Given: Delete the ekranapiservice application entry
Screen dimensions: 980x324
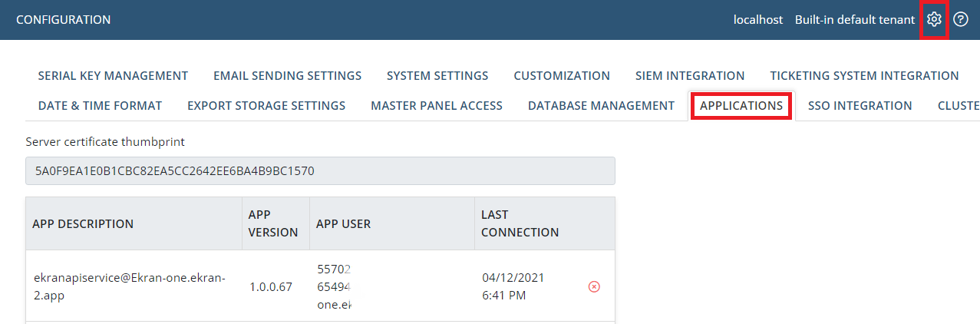Looking at the screenshot, I should [x=594, y=286].
